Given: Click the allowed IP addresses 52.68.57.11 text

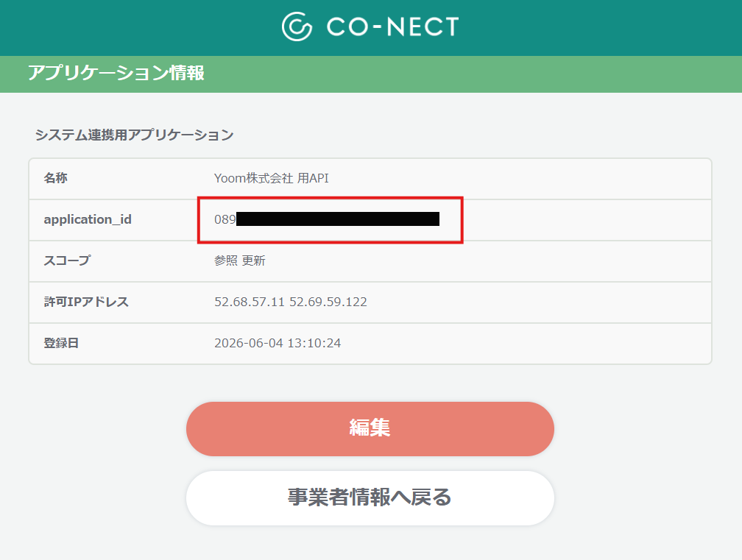Looking at the screenshot, I should [250, 302].
